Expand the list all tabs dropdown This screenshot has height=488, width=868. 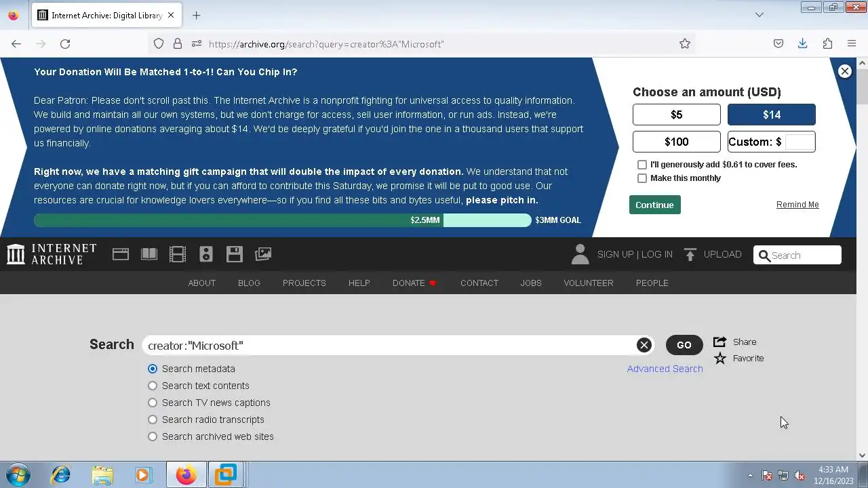pos(759,15)
